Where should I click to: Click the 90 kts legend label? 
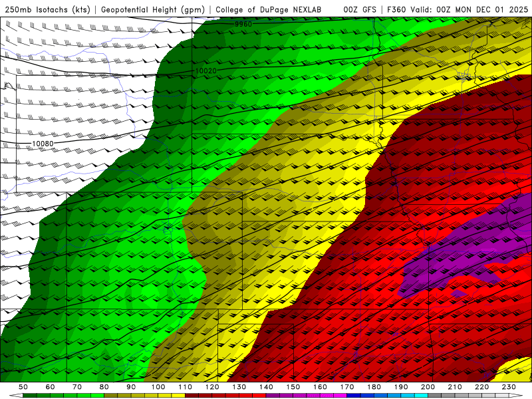click(x=131, y=387)
